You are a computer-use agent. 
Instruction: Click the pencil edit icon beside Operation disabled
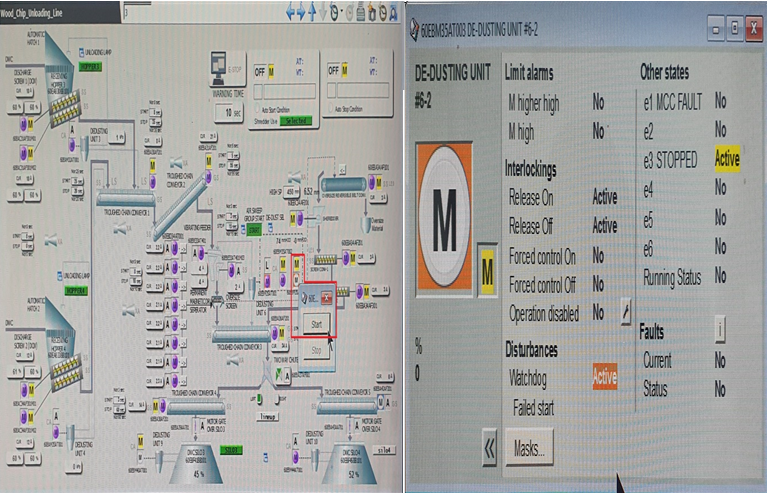(x=627, y=311)
